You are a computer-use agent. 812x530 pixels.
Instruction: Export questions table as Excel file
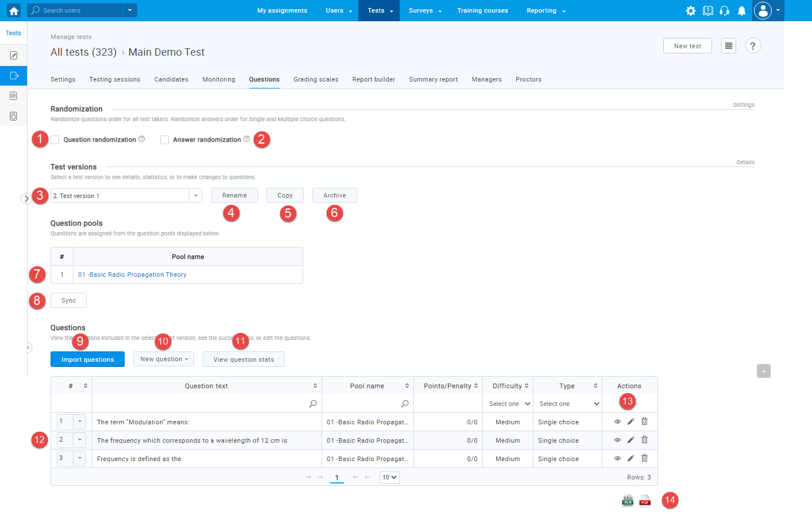[628, 501]
